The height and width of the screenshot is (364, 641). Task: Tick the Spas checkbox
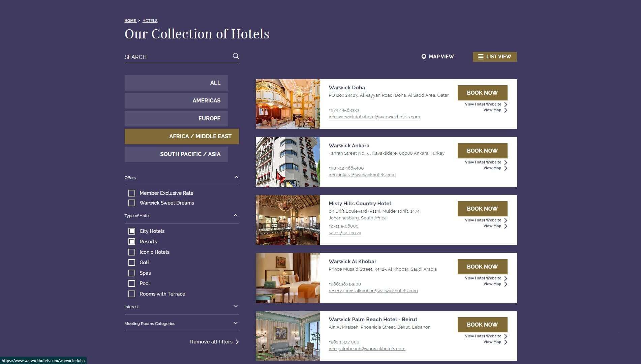click(x=132, y=273)
